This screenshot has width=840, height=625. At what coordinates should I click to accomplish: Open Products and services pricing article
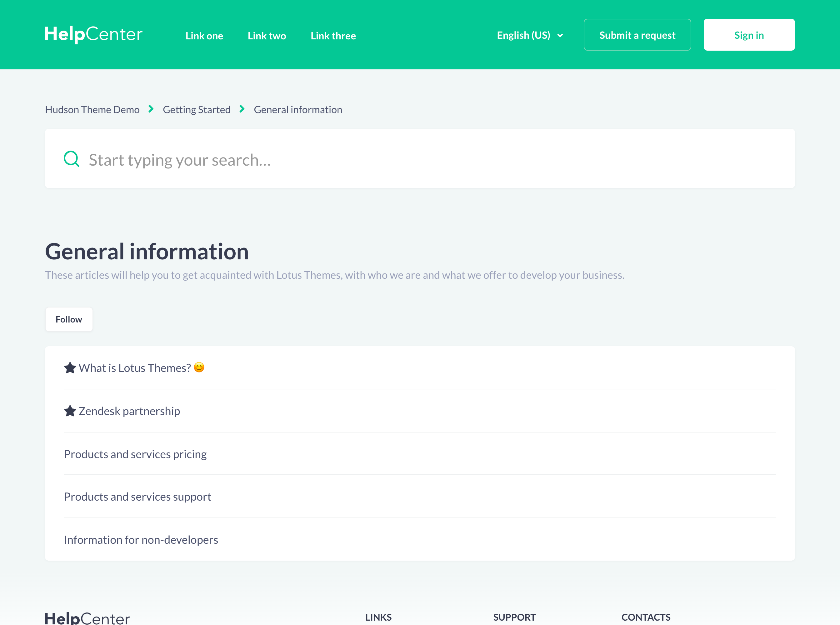[135, 454]
